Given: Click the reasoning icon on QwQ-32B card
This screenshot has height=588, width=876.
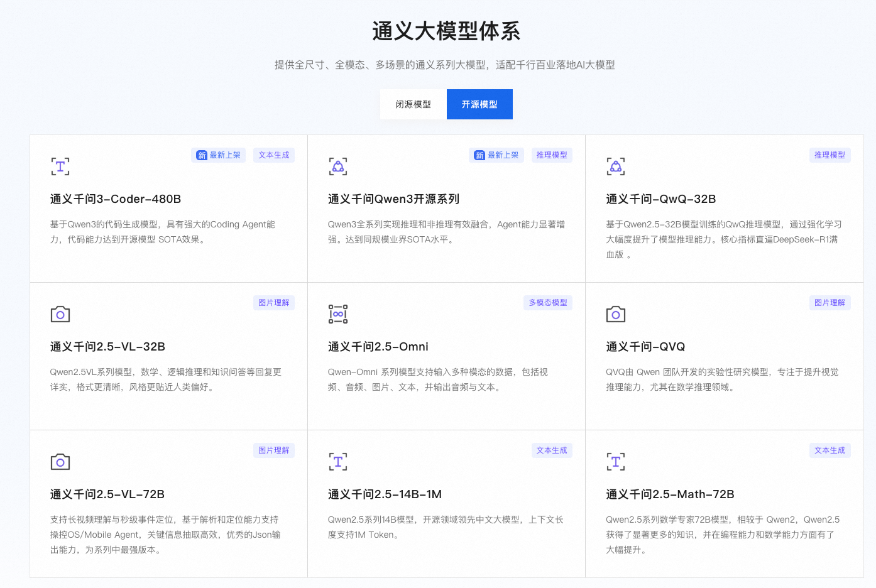Looking at the screenshot, I should click(x=616, y=166).
